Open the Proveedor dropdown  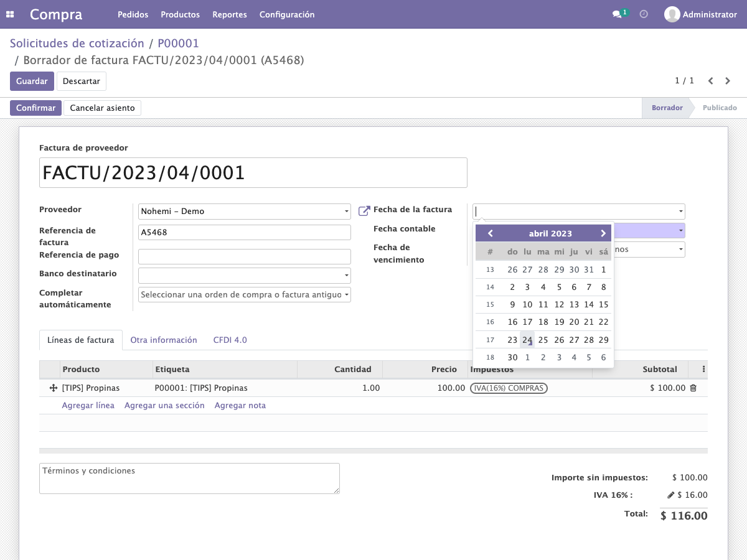(245, 212)
